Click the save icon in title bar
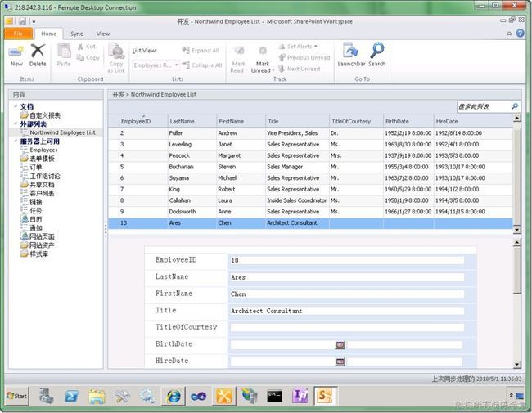Image resolution: width=532 pixels, height=413 pixels. coord(22,21)
